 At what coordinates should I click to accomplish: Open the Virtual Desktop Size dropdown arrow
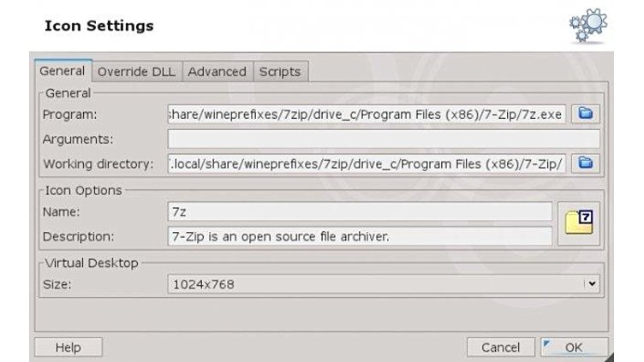click(590, 284)
